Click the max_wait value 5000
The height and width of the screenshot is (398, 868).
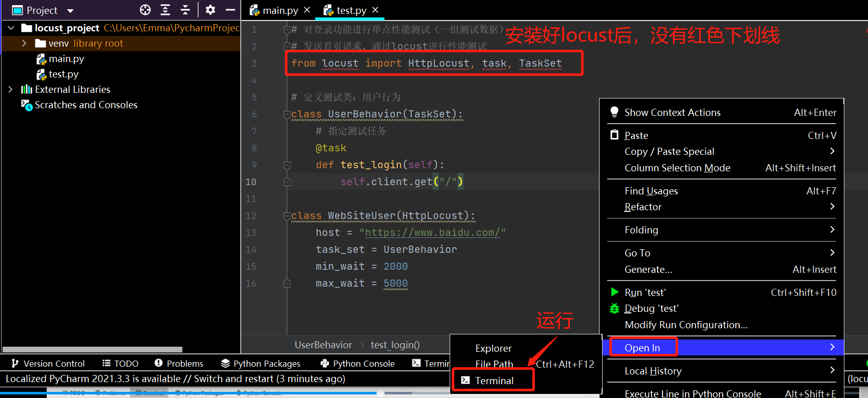[x=396, y=283]
